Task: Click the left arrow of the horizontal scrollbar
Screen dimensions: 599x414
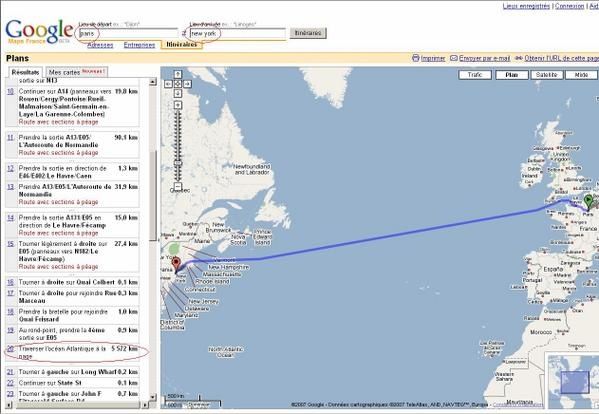Action: [x=9, y=405]
